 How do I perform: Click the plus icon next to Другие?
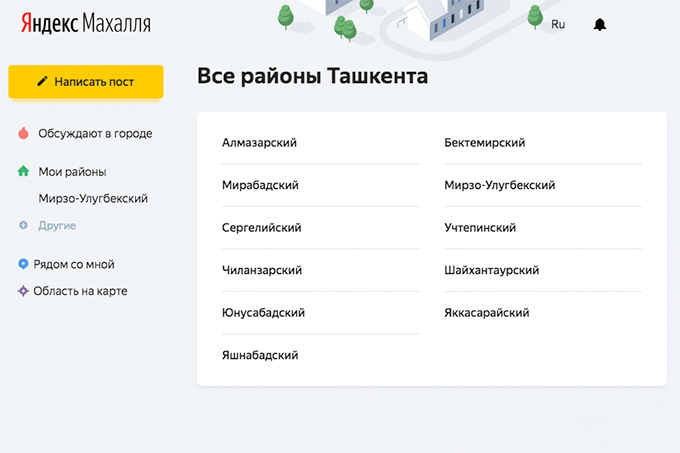(x=23, y=226)
